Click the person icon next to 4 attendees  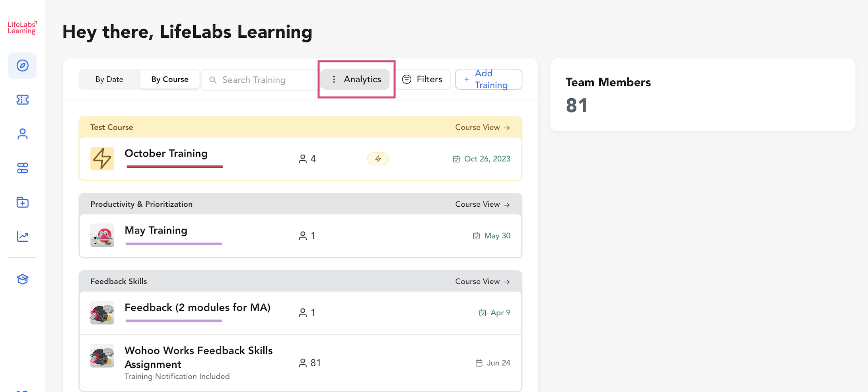pyautogui.click(x=303, y=159)
